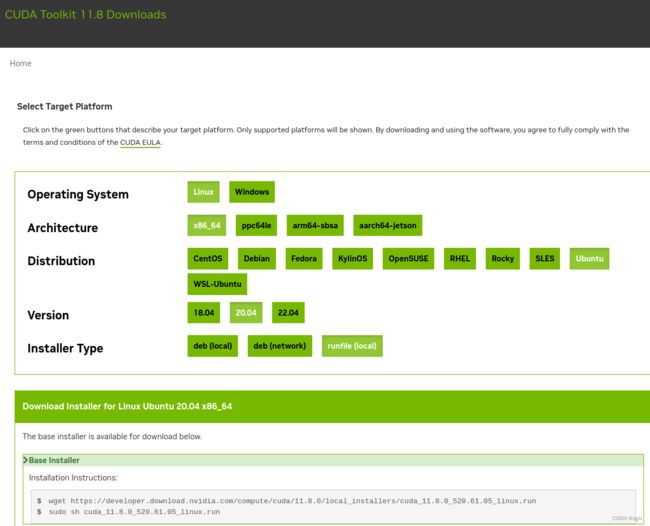This screenshot has height=526, width=650.
Task: Select Linux operating system
Action: (x=203, y=192)
